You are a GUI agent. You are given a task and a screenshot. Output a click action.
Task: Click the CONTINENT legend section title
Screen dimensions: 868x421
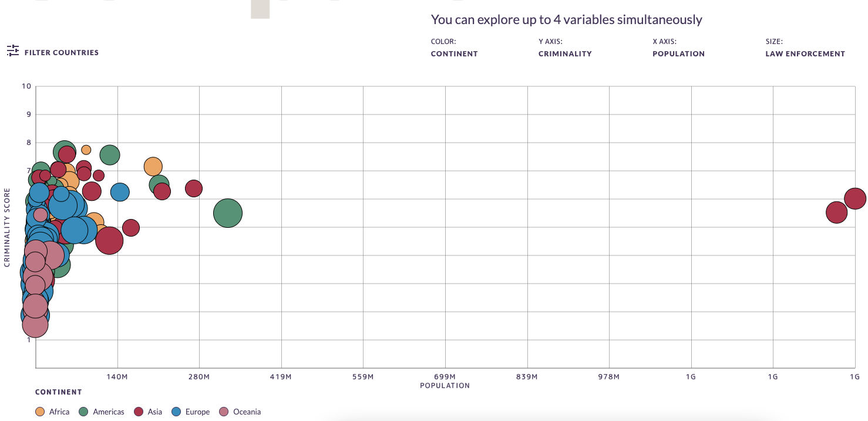pos(58,392)
